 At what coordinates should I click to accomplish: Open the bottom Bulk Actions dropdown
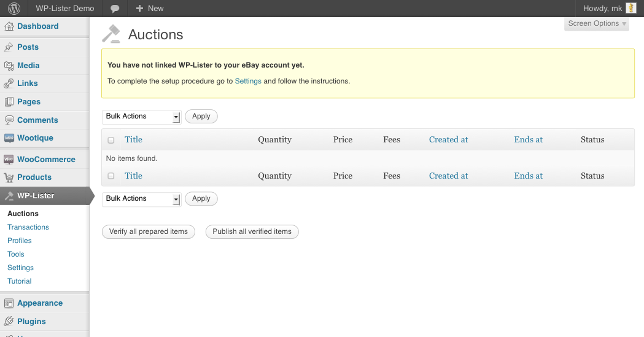click(141, 199)
